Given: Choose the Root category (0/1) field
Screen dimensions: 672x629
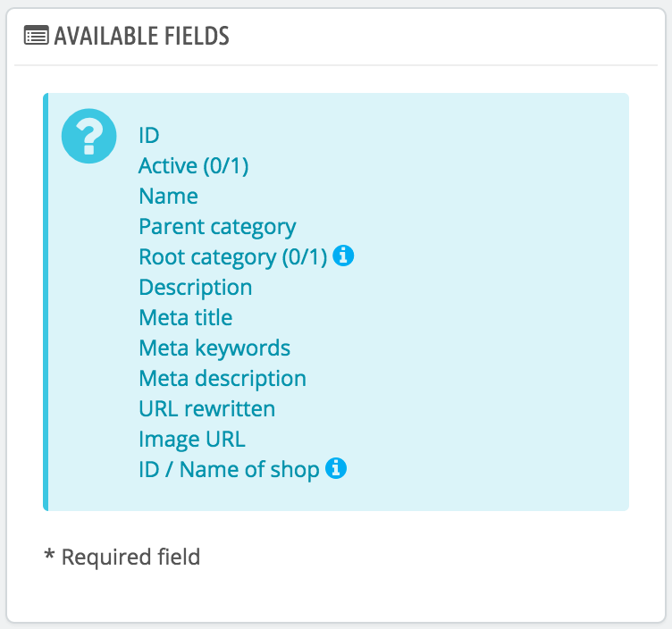Looking at the screenshot, I should coord(233,257).
